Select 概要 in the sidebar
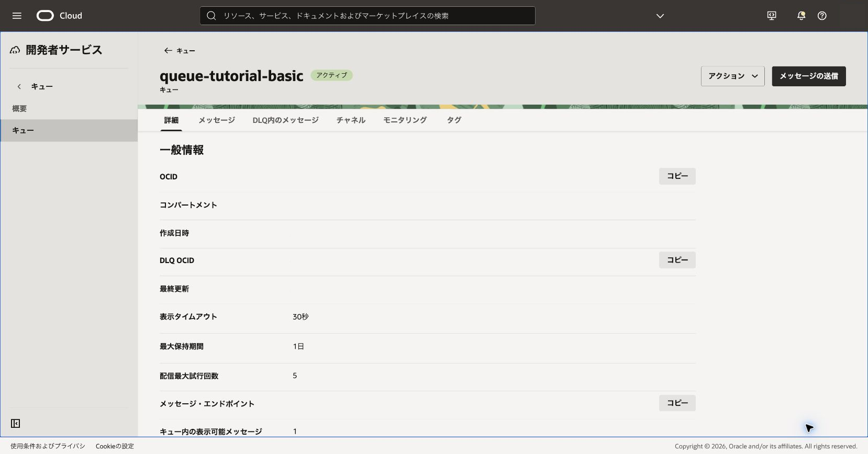The width and height of the screenshot is (868, 454). pyautogui.click(x=69, y=108)
